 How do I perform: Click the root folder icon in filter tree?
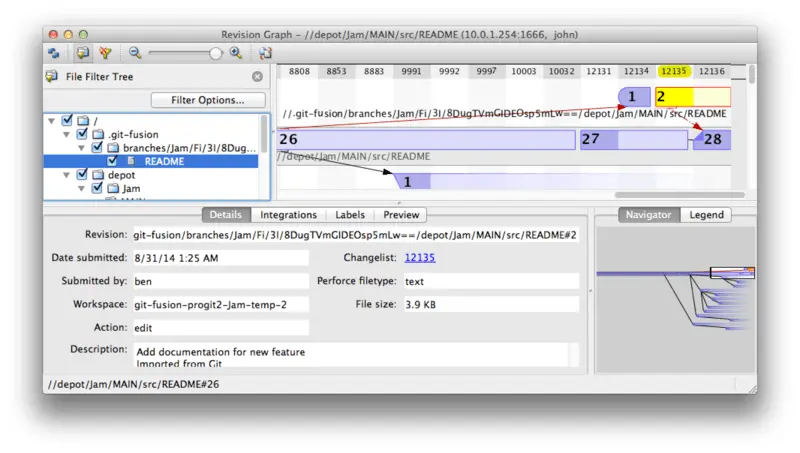pos(83,121)
